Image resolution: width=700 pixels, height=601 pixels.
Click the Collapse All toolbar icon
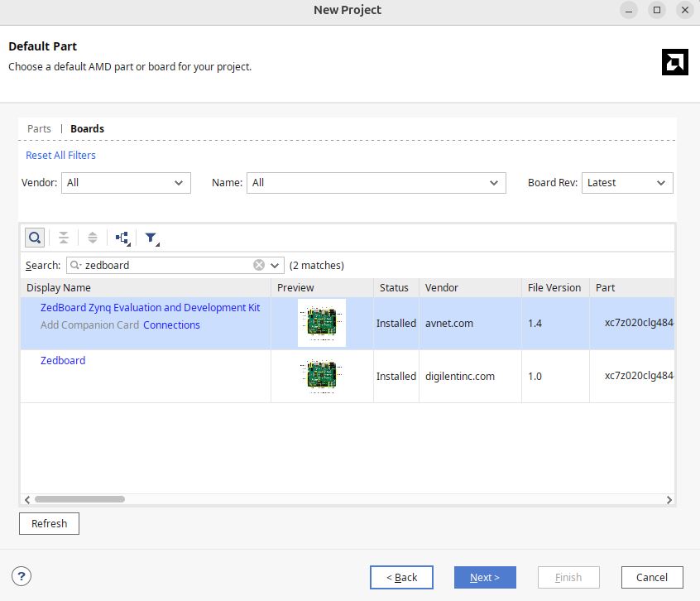[x=64, y=238]
